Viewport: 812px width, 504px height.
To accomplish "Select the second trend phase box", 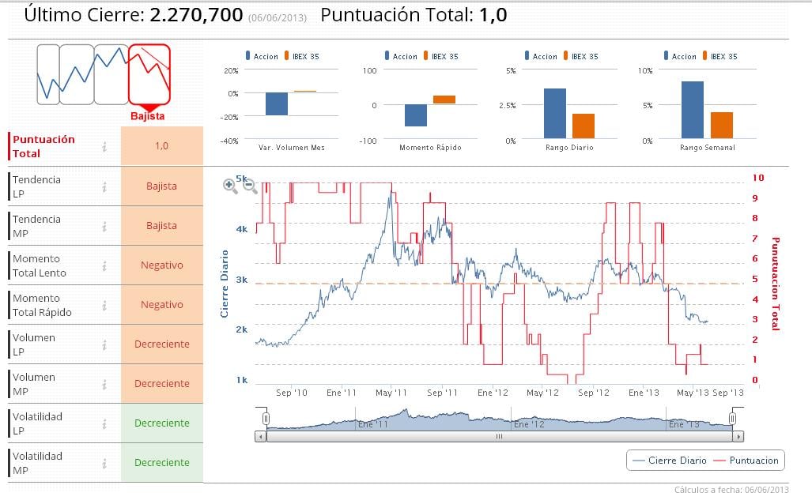I will 77,74.
